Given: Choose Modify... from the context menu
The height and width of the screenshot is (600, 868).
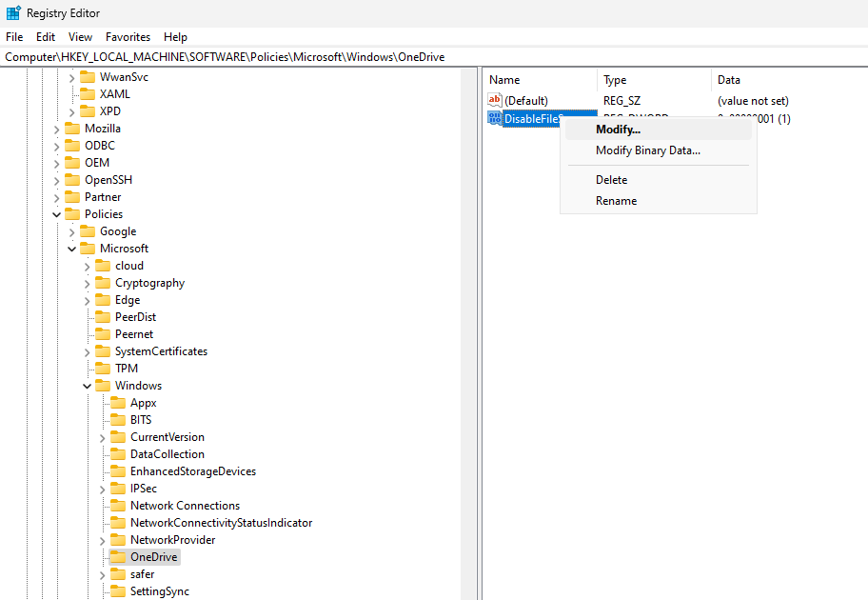Looking at the screenshot, I should pyautogui.click(x=659, y=130).
